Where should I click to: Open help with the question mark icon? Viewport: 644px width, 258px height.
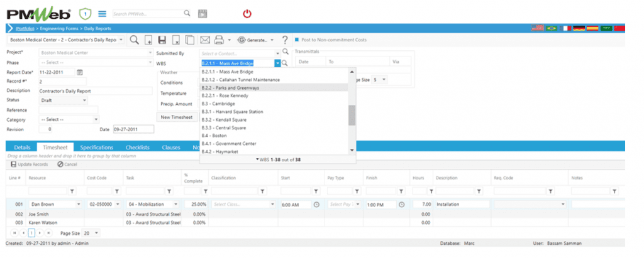point(285,40)
